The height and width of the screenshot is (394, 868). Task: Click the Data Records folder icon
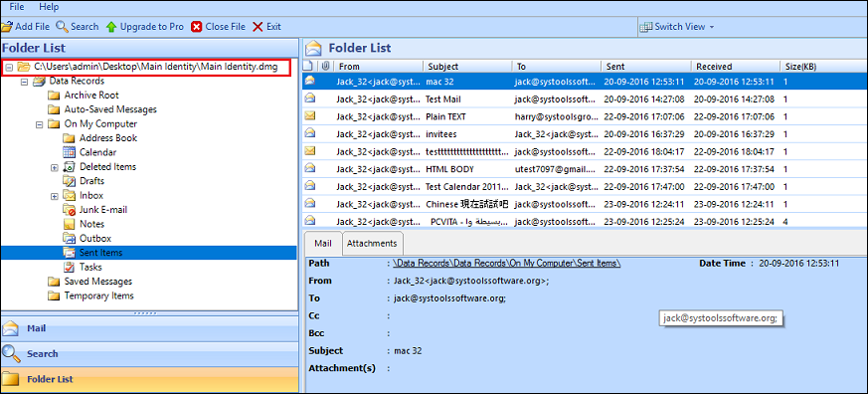point(39,82)
